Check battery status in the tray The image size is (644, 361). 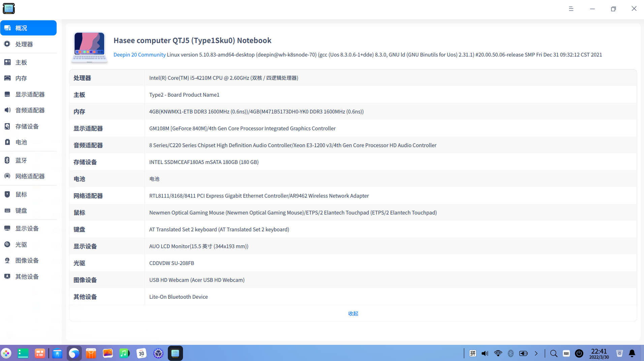click(x=523, y=353)
